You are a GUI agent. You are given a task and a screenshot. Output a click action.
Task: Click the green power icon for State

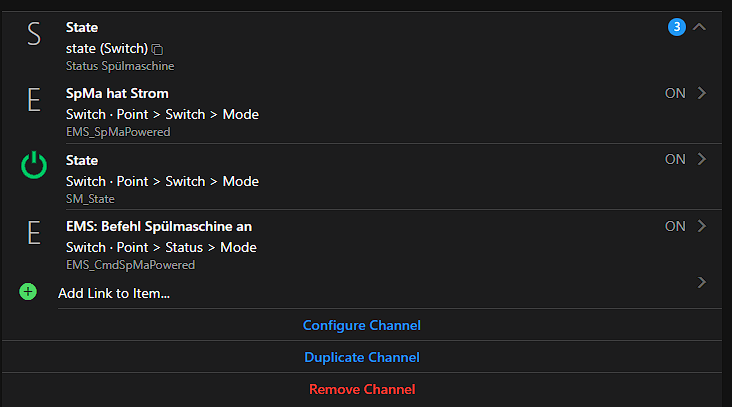(34, 166)
